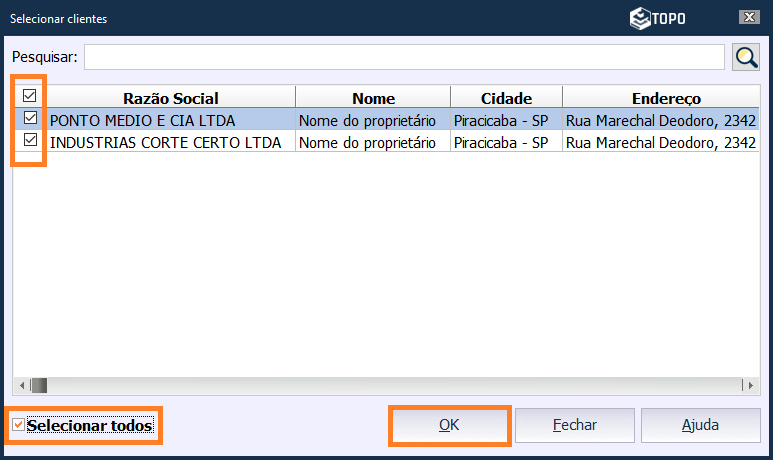Uncheck the PONTO MEDIO E CIA LTDA checkbox
773x460 pixels.
click(x=30, y=119)
